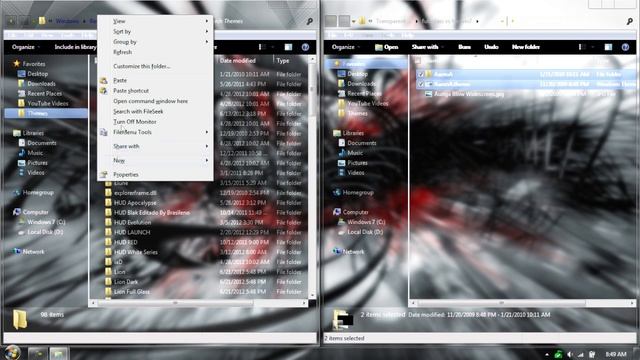The height and width of the screenshot is (360, 640).
Task: Select the explorerframe.dll item
Action: click(x=135, y=193)
